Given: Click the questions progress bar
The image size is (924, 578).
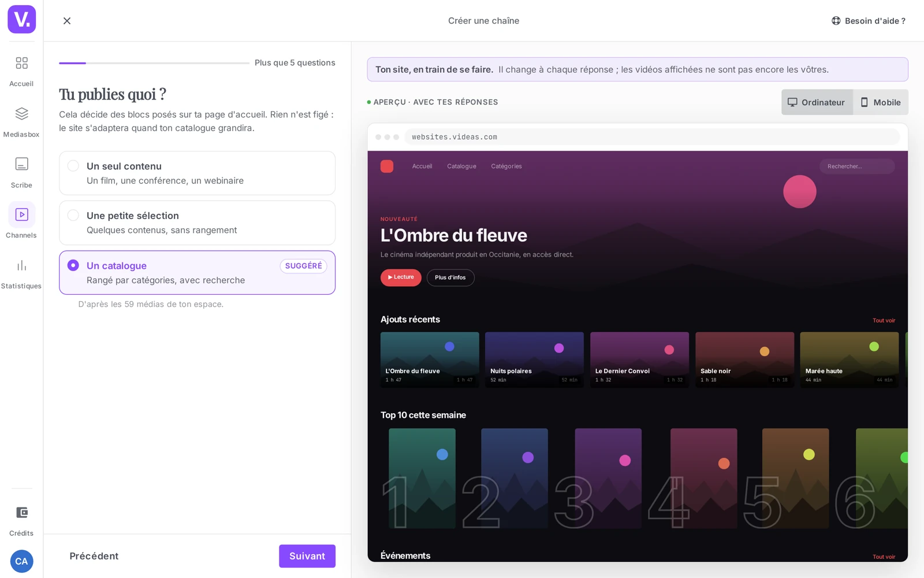Looking at the screenshot, I should (154, 63).
